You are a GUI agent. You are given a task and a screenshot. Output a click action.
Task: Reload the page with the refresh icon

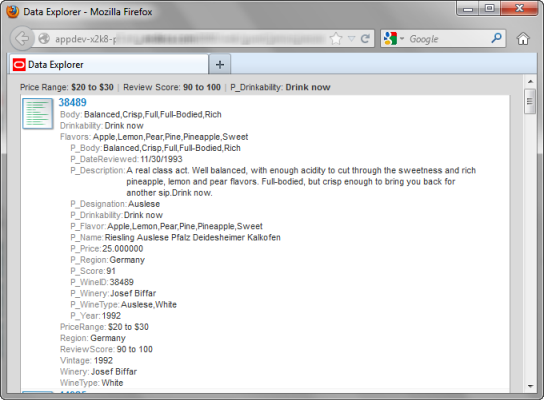coord(365,39)
